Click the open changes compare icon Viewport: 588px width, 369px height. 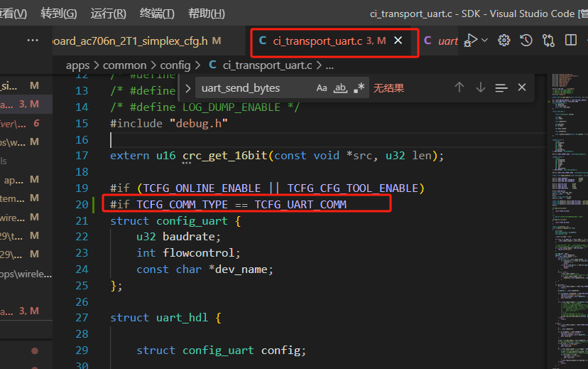pyautogui.click(x=548, y=40)
